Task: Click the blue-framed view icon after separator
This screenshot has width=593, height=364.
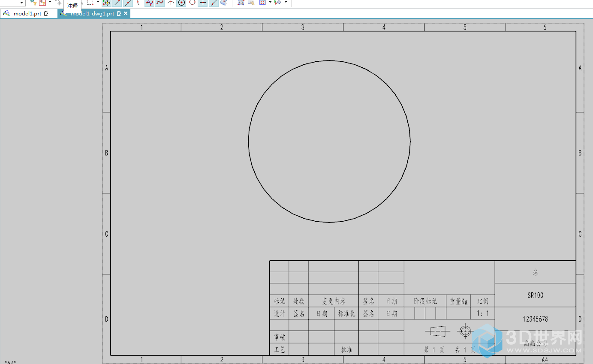Action: (x=241, y=3)
